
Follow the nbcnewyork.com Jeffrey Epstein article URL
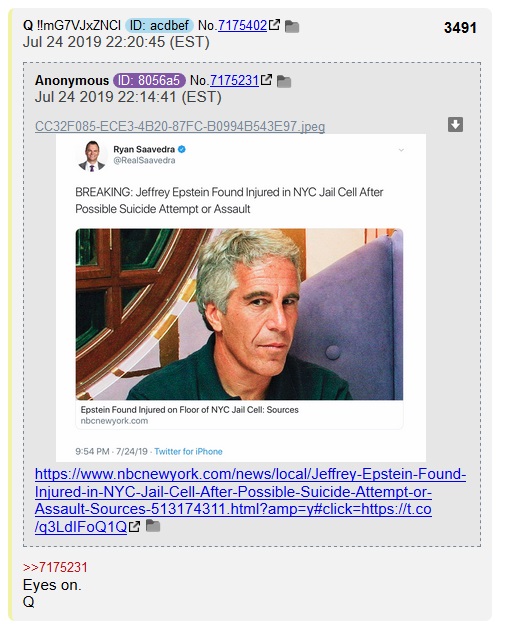(x=250, y=500)
